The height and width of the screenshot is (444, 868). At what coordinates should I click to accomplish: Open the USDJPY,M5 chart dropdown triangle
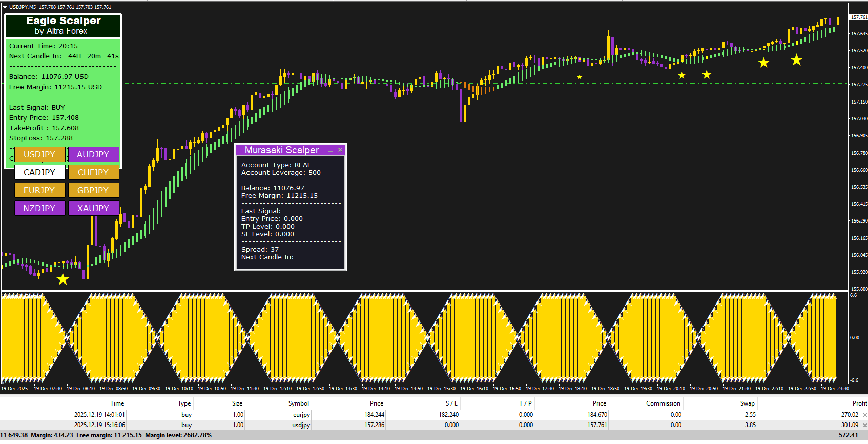tap(5, 7)
